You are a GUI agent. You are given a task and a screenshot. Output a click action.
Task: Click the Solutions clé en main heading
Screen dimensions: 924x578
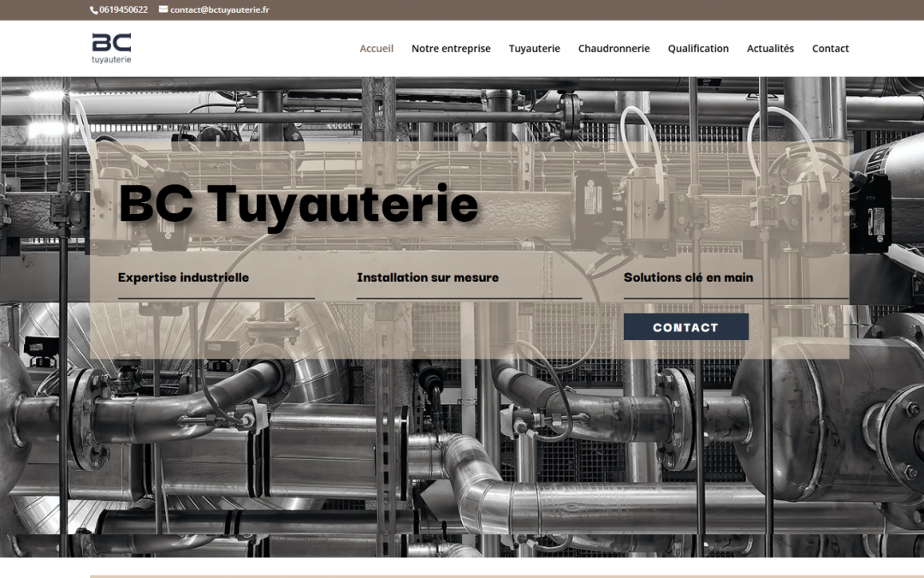[x=689, y=277]
